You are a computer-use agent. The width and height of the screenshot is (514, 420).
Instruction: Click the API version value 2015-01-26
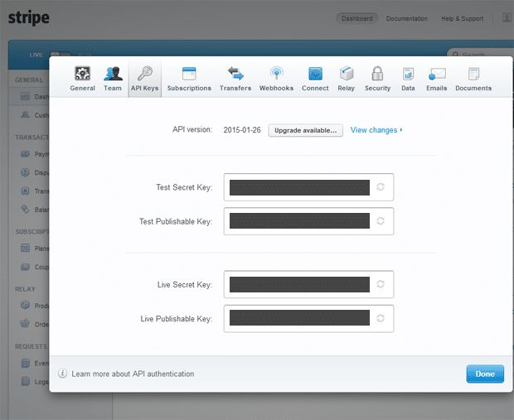pyautogui.click(x=242, y=130)
